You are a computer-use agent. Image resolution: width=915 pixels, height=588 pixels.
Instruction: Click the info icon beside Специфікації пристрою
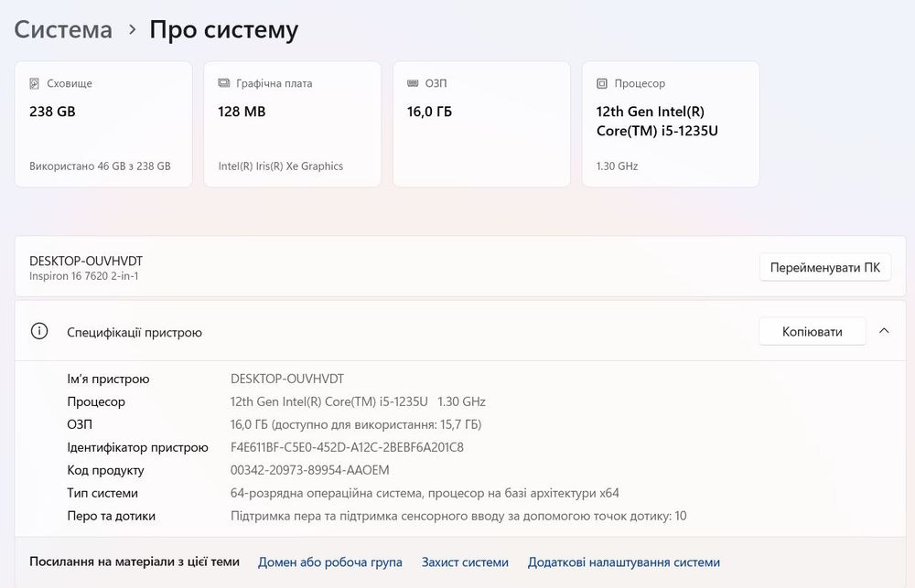(39, 332)
